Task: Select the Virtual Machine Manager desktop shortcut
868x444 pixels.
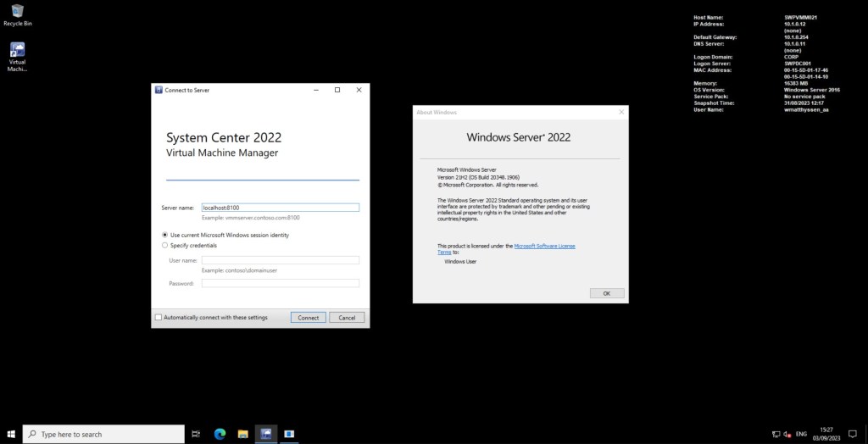Action: 17,54
